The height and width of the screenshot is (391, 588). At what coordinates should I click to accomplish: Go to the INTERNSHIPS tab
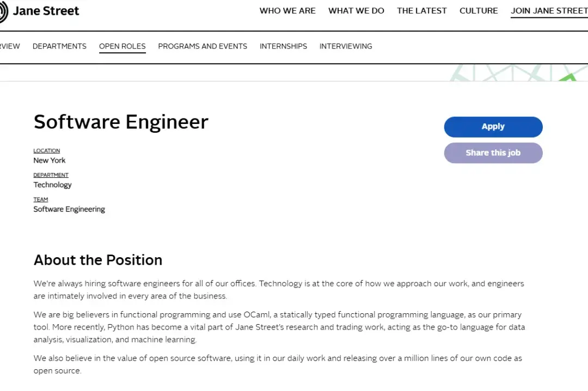[x=283, y=46]
